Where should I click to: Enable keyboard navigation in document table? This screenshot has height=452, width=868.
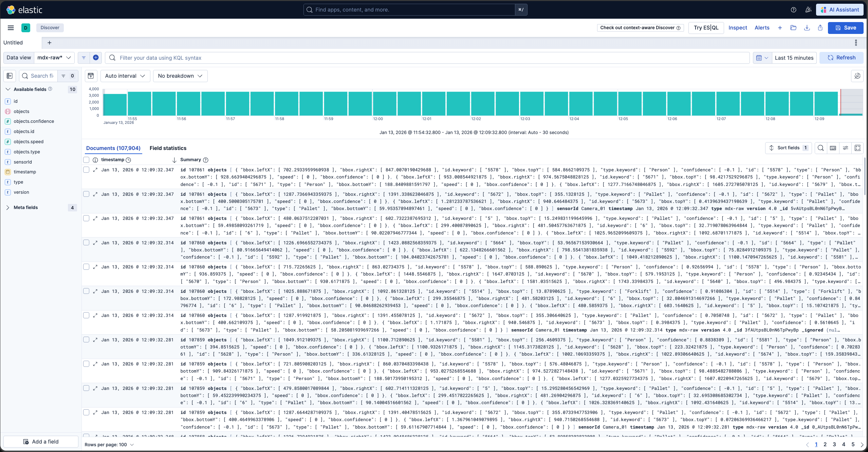tap(833, 148)
